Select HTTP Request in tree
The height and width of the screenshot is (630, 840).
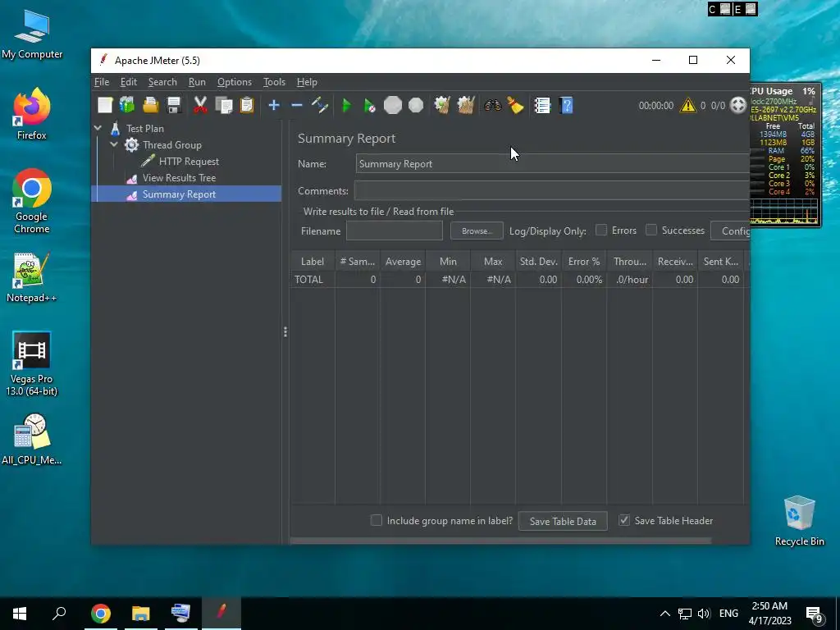coord(189,162)
